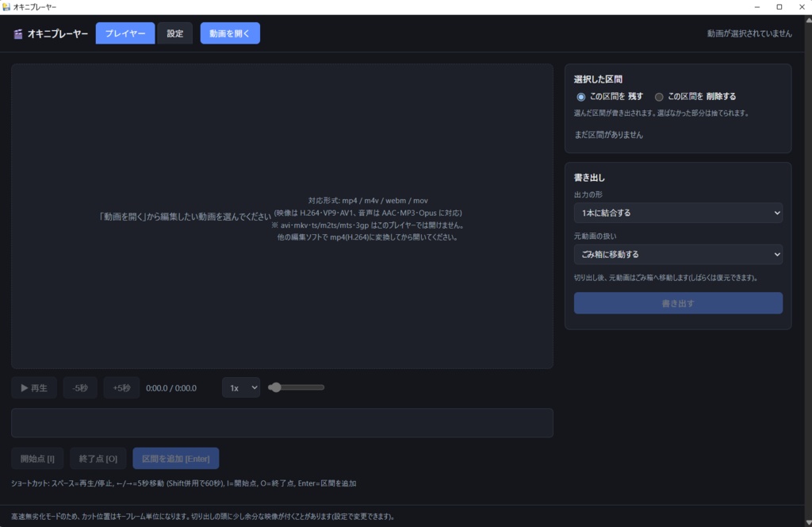Skip back with the -5秒 button
The image size is (812, 527).
point(80,387)
